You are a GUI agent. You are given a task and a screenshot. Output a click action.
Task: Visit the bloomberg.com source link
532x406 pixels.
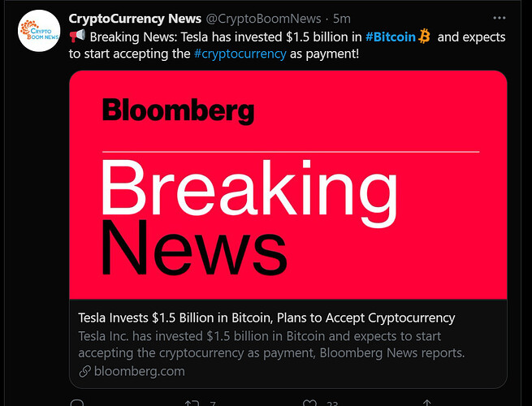(x=137, y=371)
